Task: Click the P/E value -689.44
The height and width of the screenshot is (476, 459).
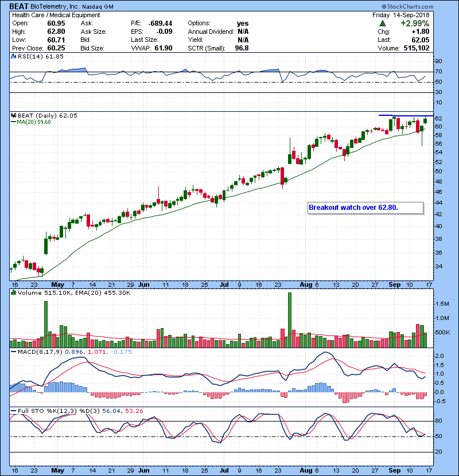Action: point(161,24)
